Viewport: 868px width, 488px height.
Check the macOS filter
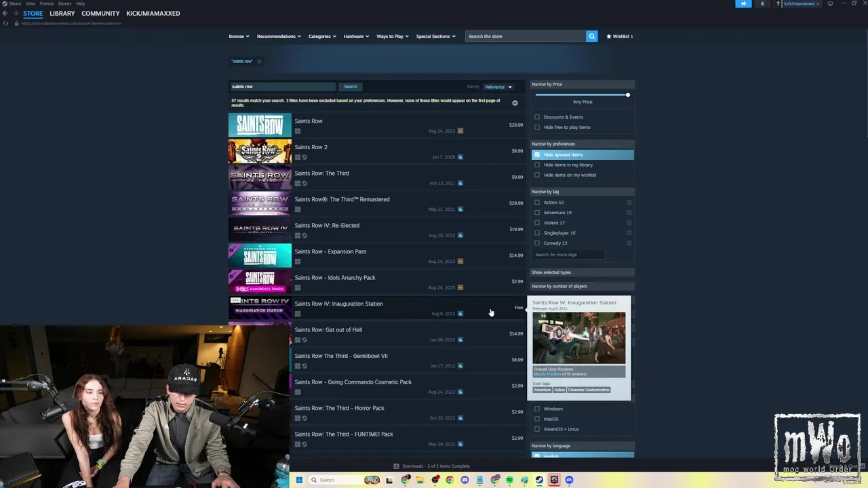[537, 419]
